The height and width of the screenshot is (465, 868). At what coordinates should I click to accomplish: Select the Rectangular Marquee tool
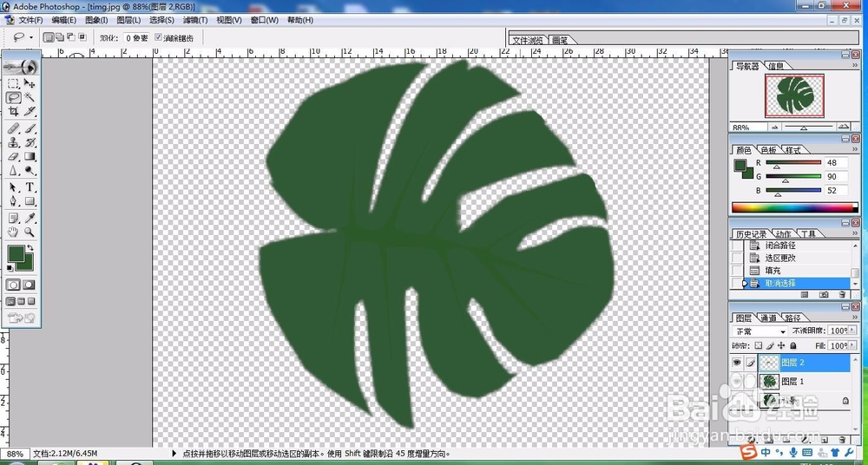click(13, 83)
